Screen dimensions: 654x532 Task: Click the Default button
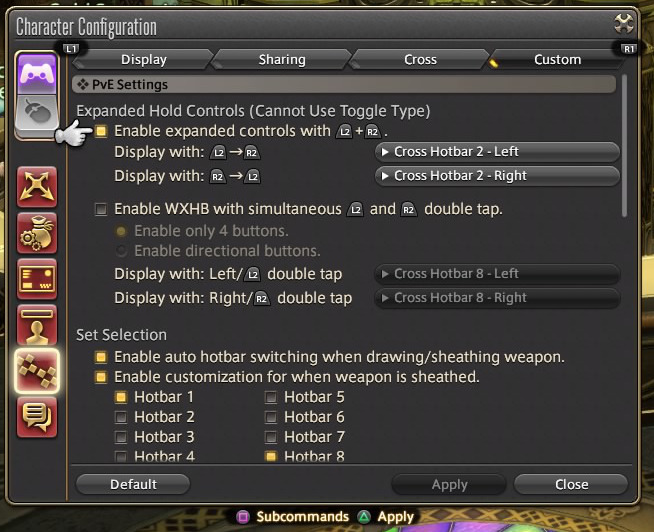(x=133, y=484)
